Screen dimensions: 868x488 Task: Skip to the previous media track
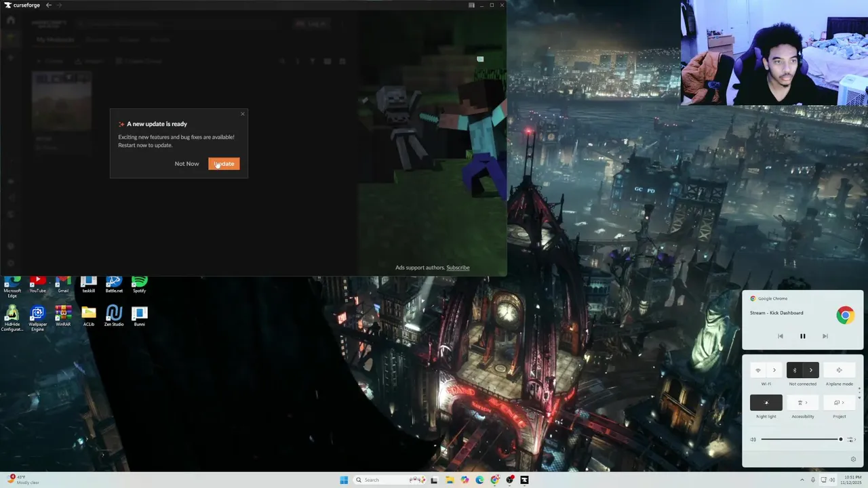point(780,336)
